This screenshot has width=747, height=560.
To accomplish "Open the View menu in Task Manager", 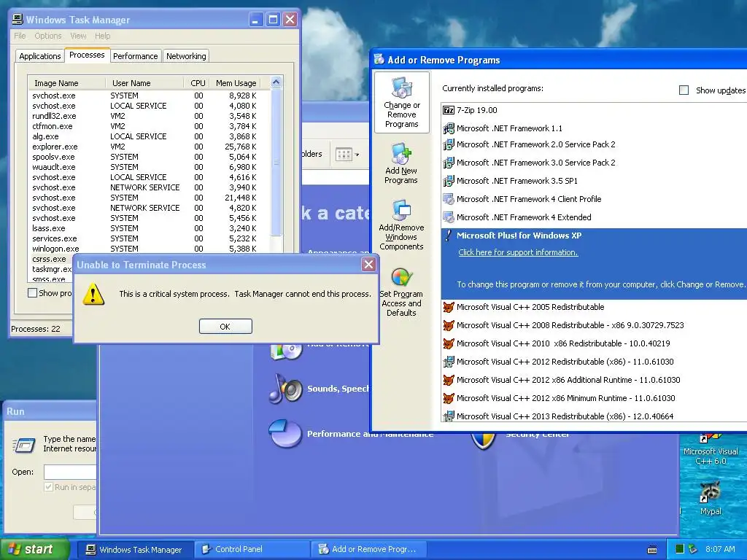I will (x=78, y=36).
